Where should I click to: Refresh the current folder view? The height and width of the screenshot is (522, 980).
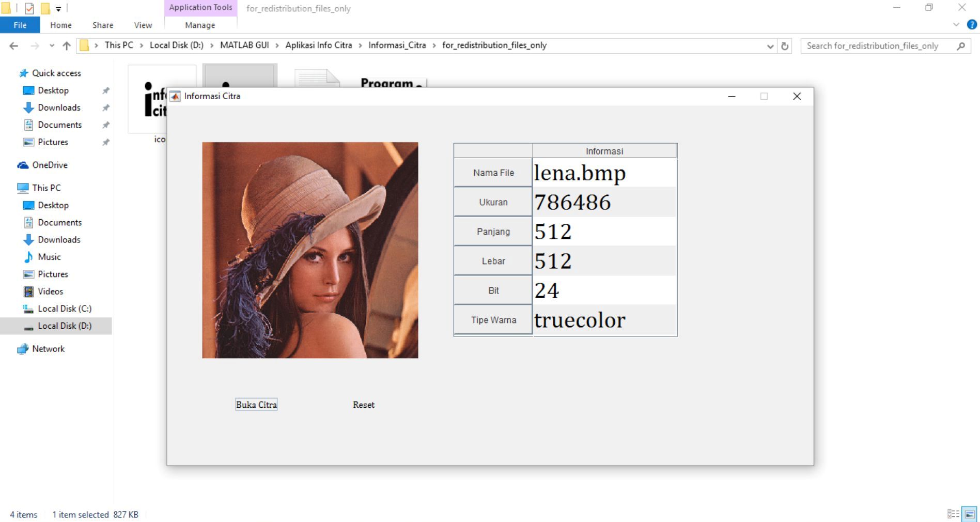click(785, 46)
